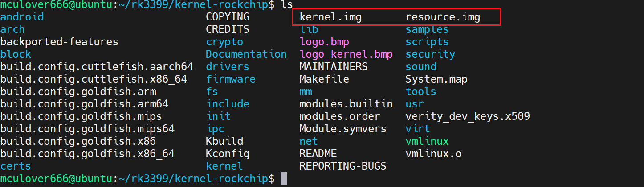
Task: Select the logo.bmp image file
Action: pyautogui.click(x=324, y=42)
